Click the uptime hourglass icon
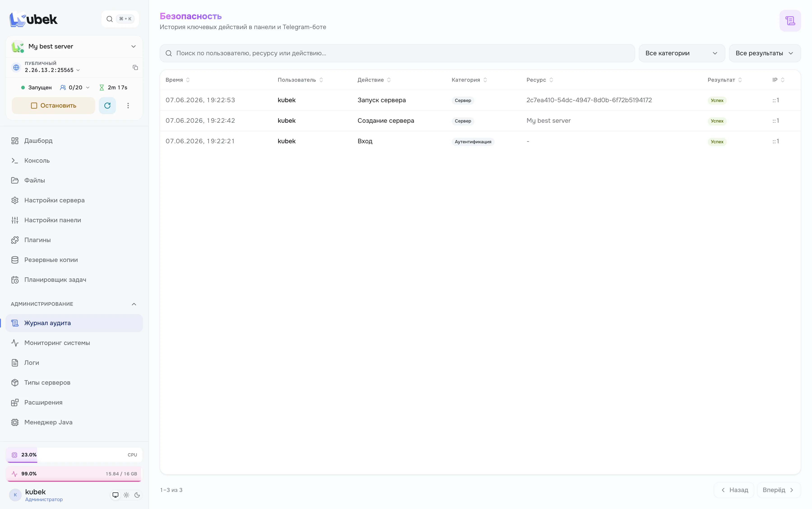The width and height of the screenshot is (812, 509). point(102,88)
